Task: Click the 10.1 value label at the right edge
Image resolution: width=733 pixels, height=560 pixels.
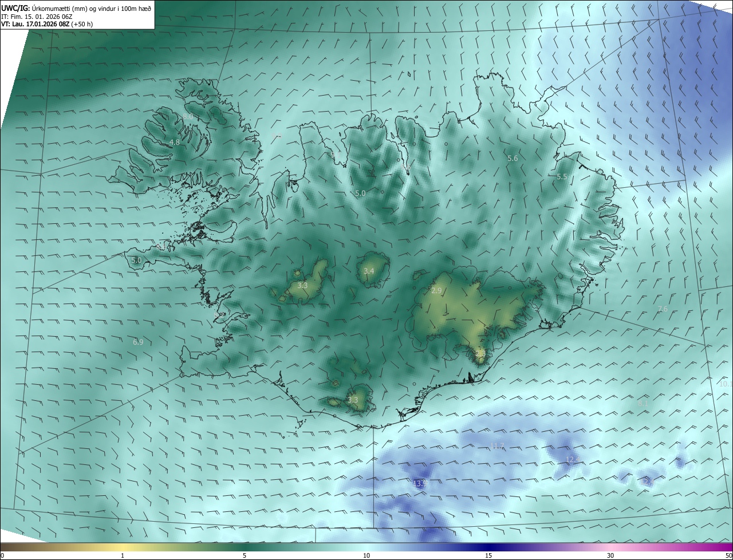Action: point(726,384)
